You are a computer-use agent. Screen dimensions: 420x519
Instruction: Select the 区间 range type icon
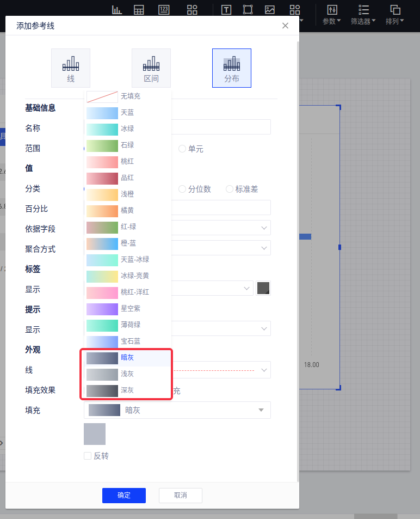[x=151, y=68]
